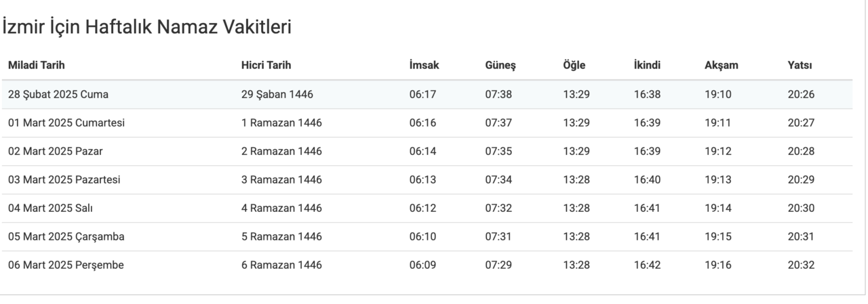868x304 pixels.
Task: Click the Öğle column header
Action: [x=574, y=66]
